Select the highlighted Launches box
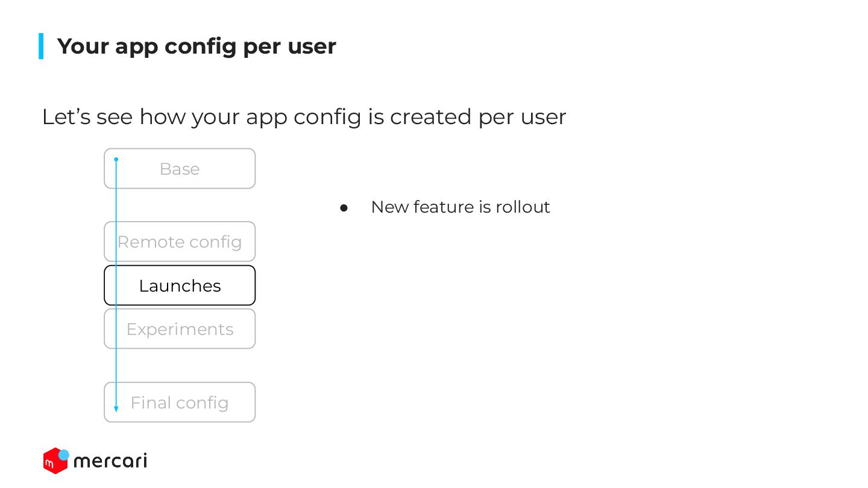Viewport: 868px width, 488px height. point(180,286)
